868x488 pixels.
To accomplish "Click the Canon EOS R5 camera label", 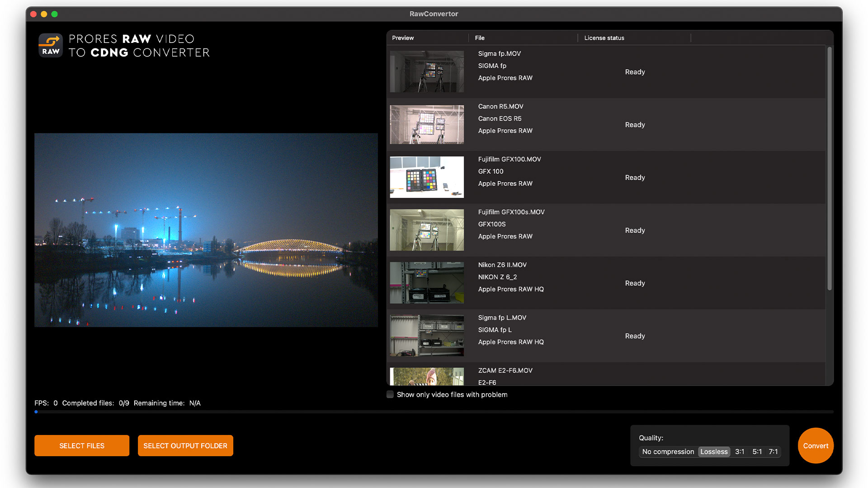I will (500, 118).
